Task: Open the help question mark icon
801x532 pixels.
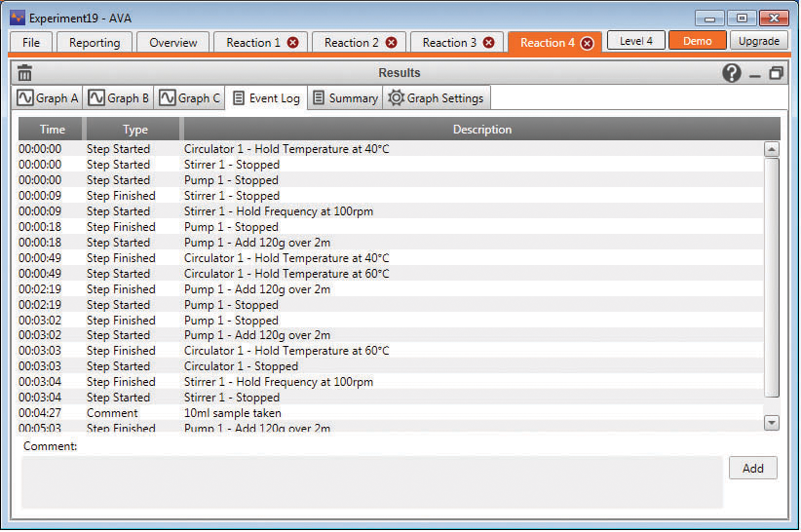Action: tap(731, 73)
